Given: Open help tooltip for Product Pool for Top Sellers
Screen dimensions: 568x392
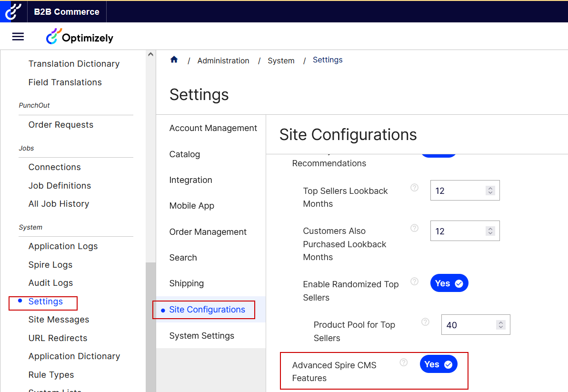Looking at the screenshot, I should [425, 322].
